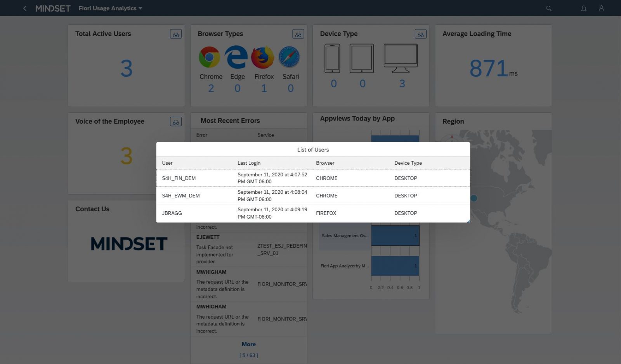
Task: Select the Edge icon in Browser Types
Action: [236, 57]
